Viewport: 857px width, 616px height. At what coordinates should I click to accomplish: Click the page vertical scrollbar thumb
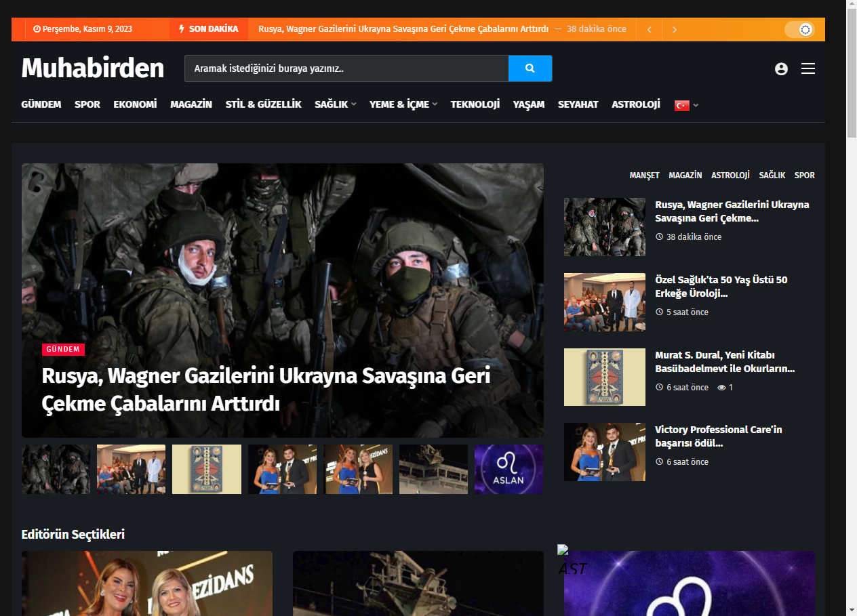pyautogui.click(x=852, y=75)
